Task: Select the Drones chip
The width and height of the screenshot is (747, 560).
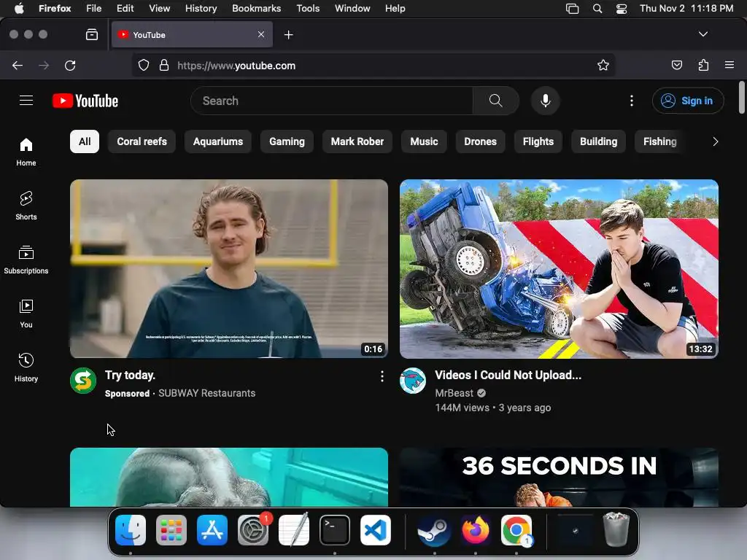Action: (x=480, y=141)
